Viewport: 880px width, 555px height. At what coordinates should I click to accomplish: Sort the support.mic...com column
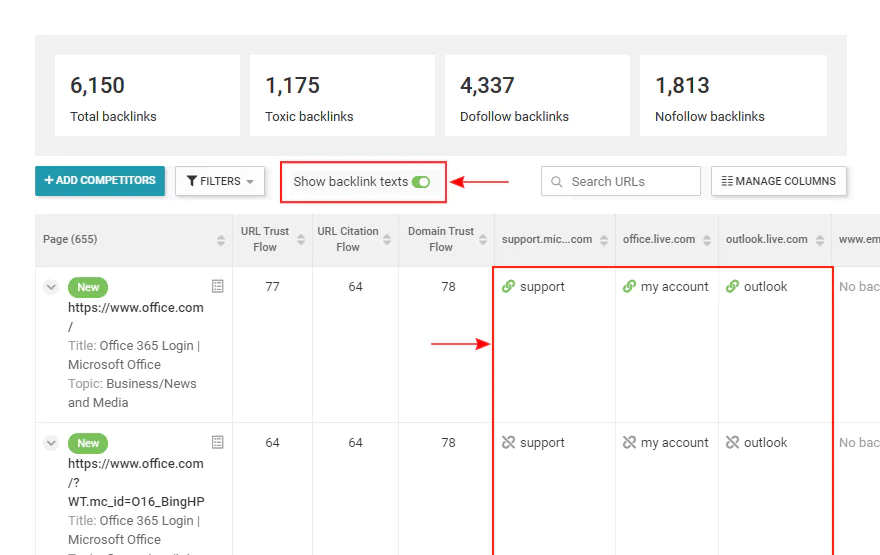[x=603, y=240]
